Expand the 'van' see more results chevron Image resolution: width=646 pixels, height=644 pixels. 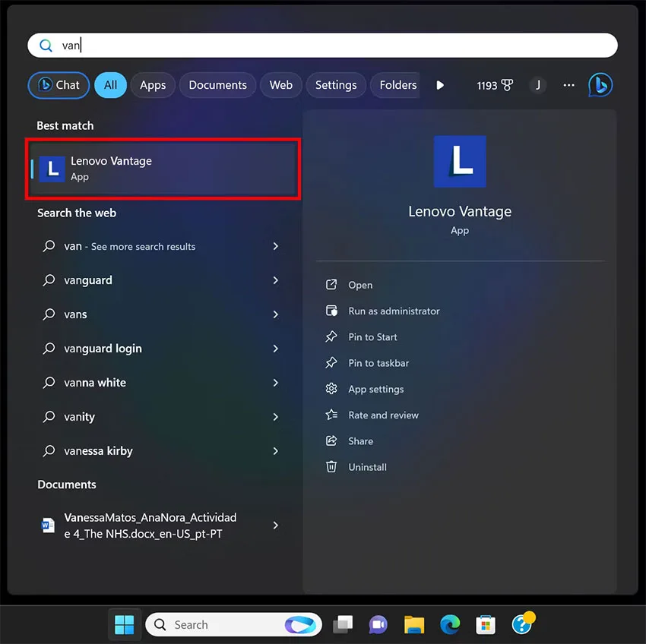pos(276,246)
